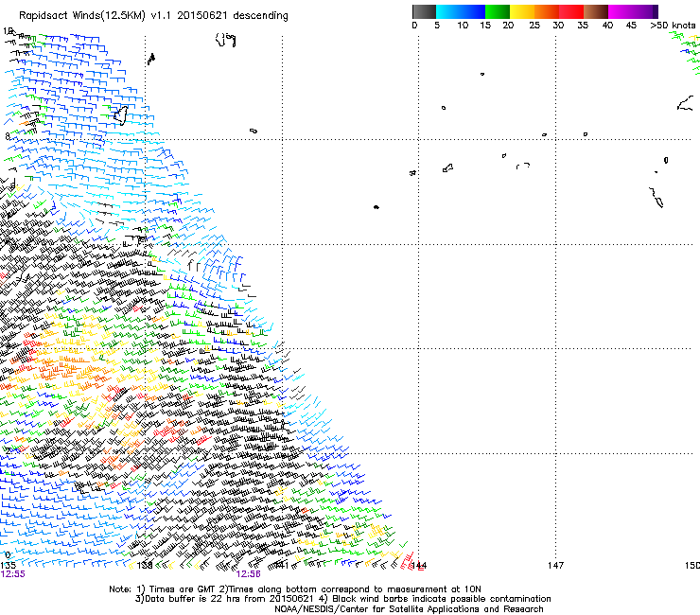The height and width of the screenshot is (615, 700).
Task: Pick the blue 10-15 knots legend segment
Action: 473,11
